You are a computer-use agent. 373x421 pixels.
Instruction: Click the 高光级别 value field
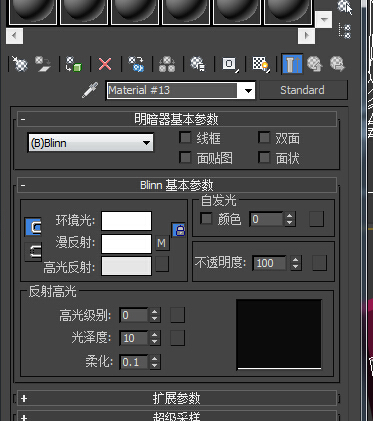[x=134, y=315]
